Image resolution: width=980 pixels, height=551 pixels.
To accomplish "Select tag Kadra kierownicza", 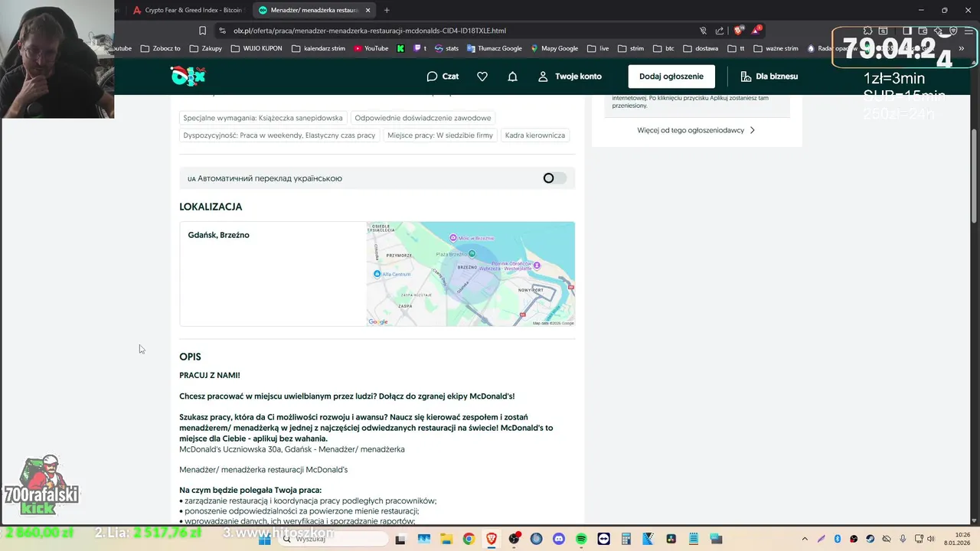I will (x=535, y=135).
